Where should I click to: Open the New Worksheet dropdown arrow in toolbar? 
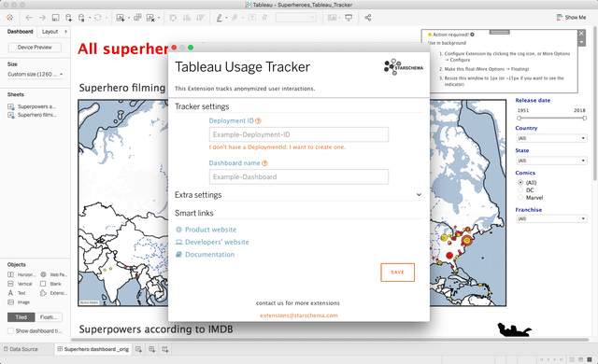pyautogui.click(x=129, y=18)
